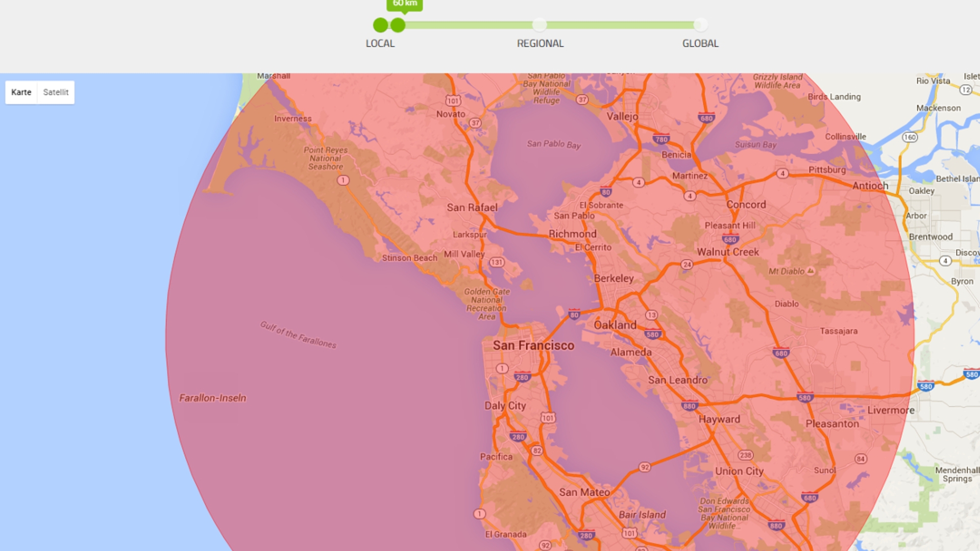
Task: Click Route 1 shield near Point Reyes
Action: 343,180
